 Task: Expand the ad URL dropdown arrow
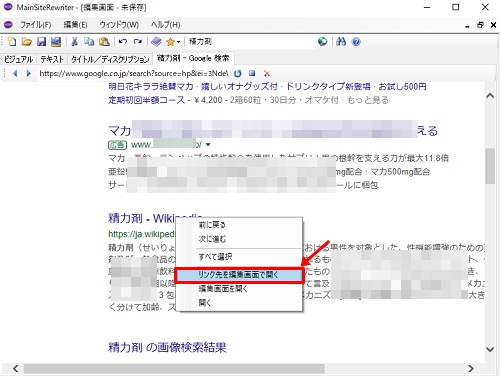coord(208,145)
